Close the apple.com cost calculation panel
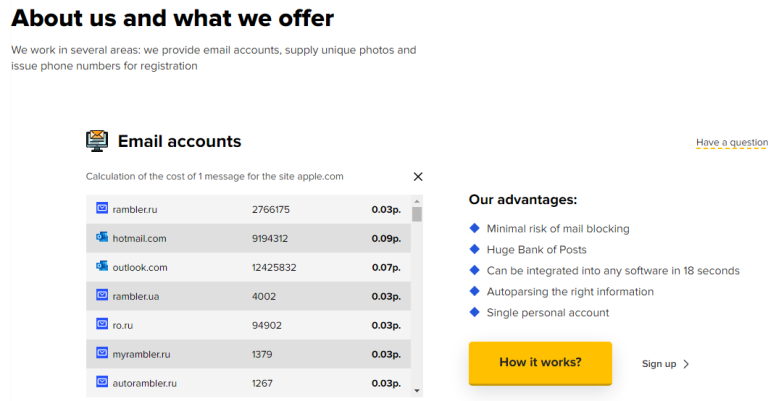The image size is (768, 401). pos(418,177)
